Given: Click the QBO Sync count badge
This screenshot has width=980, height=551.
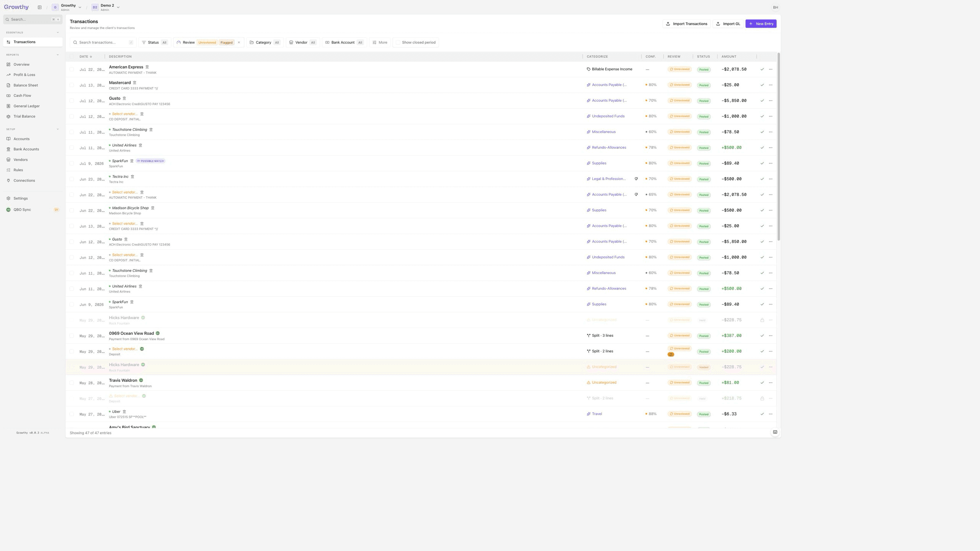Looking at the screenshot, I should (x=56, y=210).
